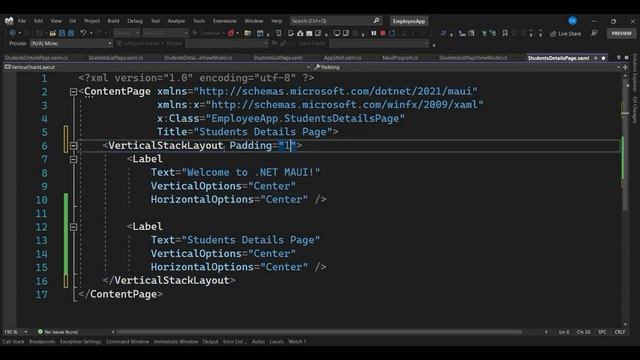Open the Project menu
Image resolution: width=640 pixels, height=360 pixels.
click(x=92, y=21)
